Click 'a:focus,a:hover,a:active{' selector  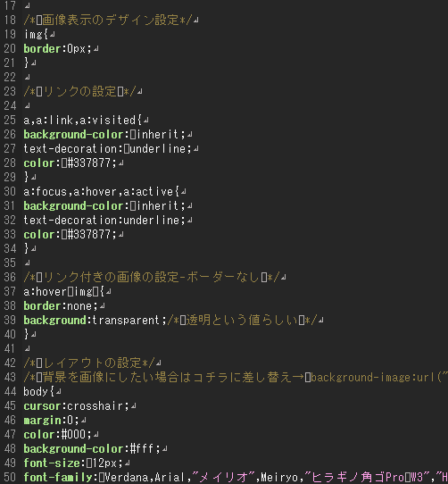click(101, 192)
